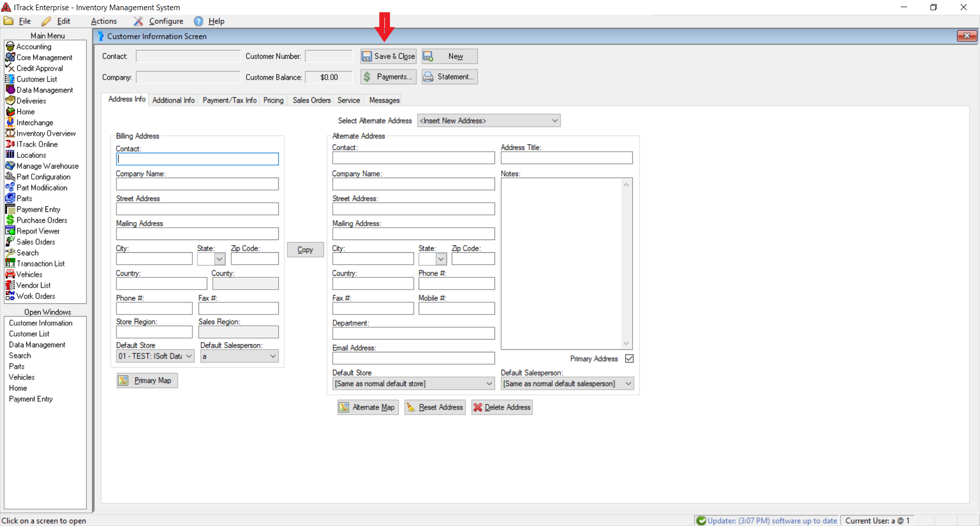Screen dimensions: 980x526
Task: Open billing Default Store dropdown
Action: tap(188, 356)
